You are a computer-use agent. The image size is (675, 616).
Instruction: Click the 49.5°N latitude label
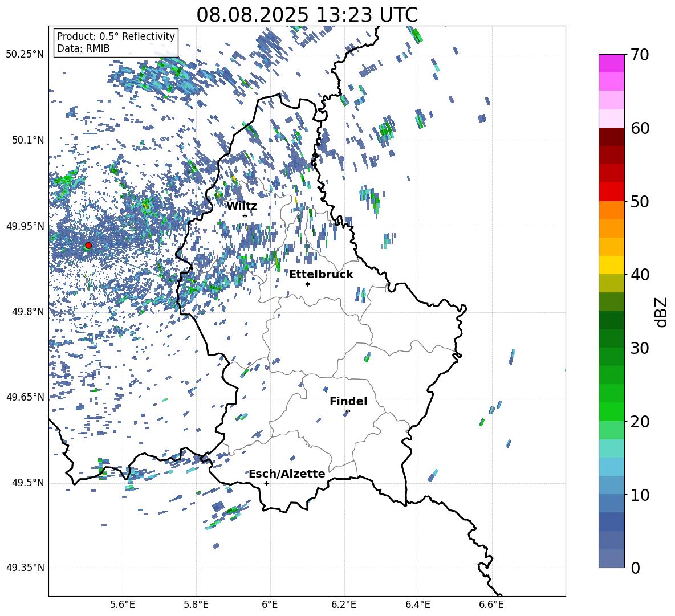point(28,483)
